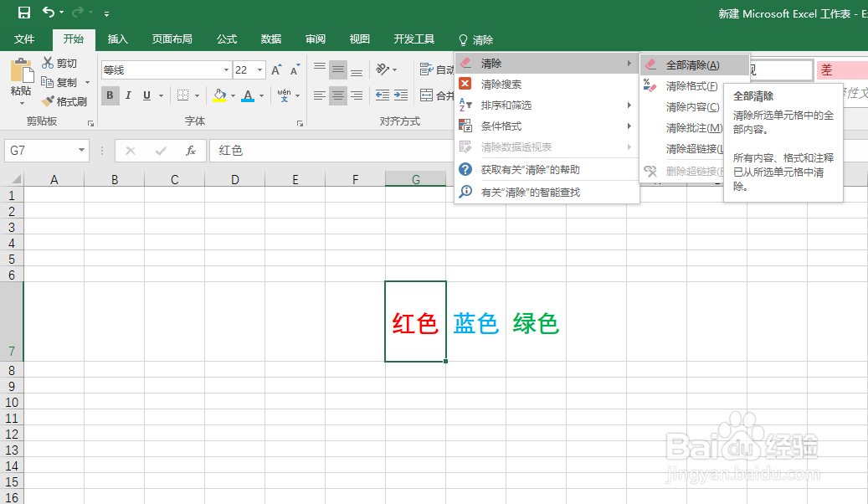The width and height of the screenshot is (868, 504).
Task: Select cell containing 蓝色
Action: (x=475, y=321)
